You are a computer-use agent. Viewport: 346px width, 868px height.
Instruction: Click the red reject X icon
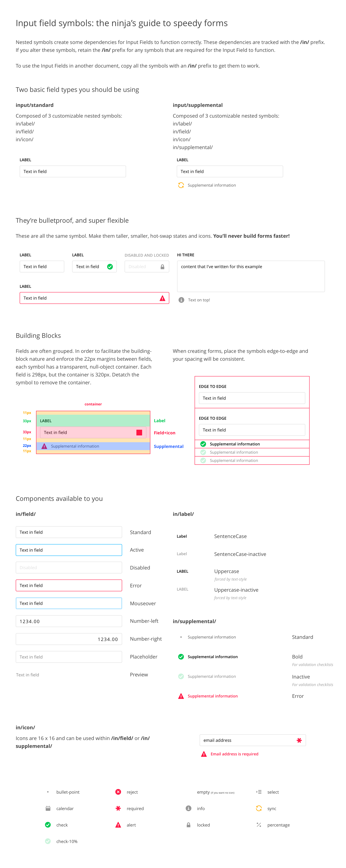click(x=118, y=792)
